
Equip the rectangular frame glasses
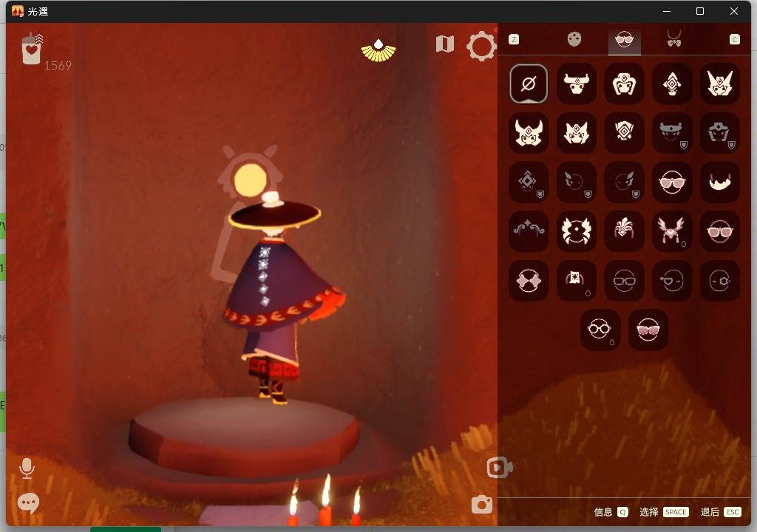coord(624,281)
